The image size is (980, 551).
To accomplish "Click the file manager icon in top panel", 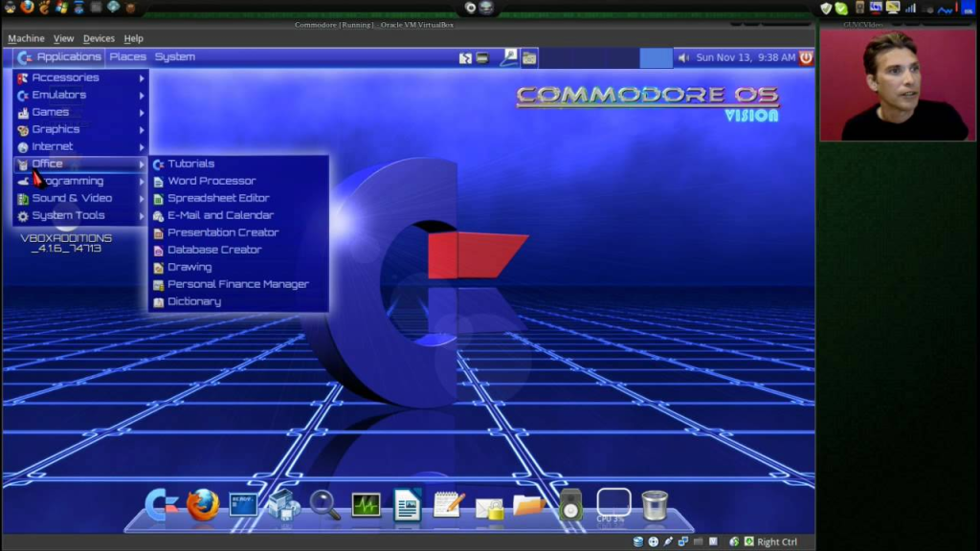I will [529, 58].
